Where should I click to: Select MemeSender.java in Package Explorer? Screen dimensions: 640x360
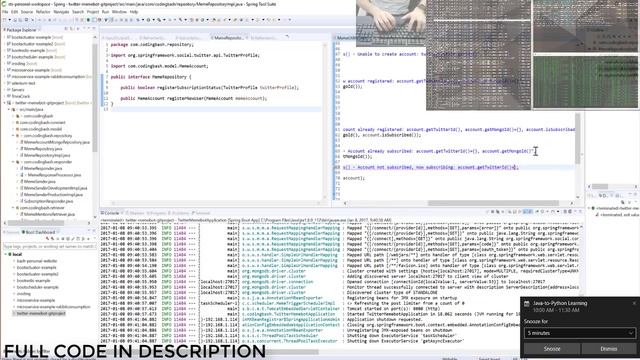(39, 181)
